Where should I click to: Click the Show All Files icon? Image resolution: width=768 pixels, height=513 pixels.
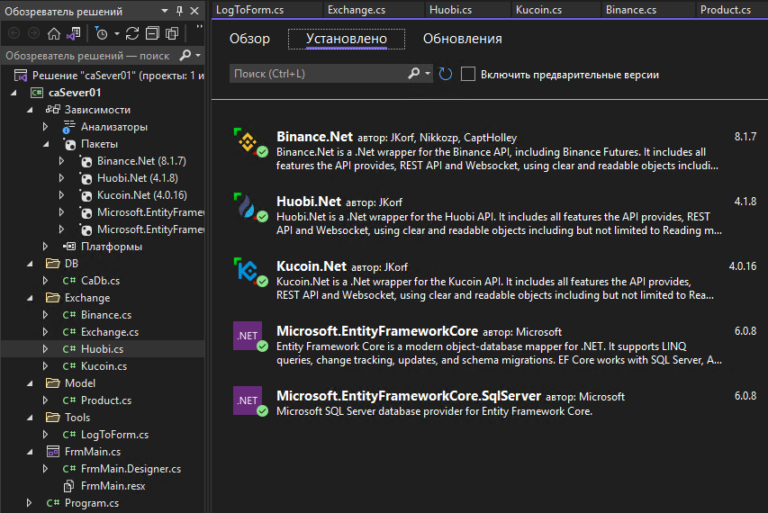click(x=172, y=33)
